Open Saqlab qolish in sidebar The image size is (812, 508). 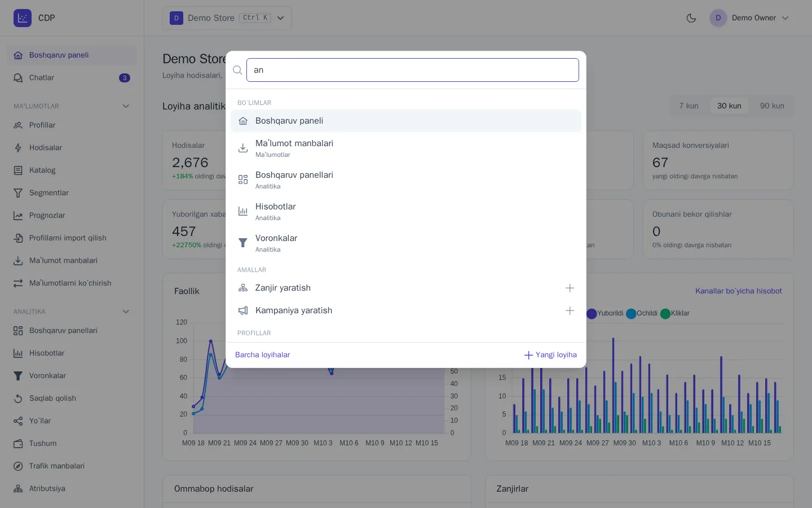tap(72, 398)
